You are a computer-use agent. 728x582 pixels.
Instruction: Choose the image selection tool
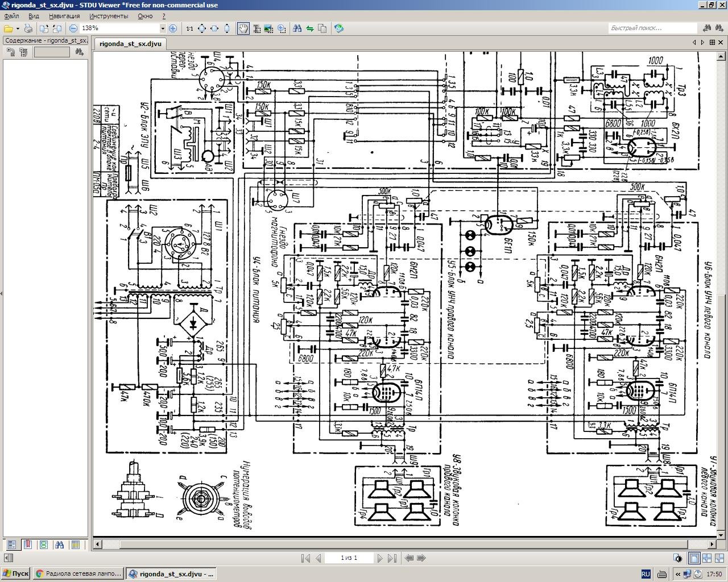pos(268,28)
